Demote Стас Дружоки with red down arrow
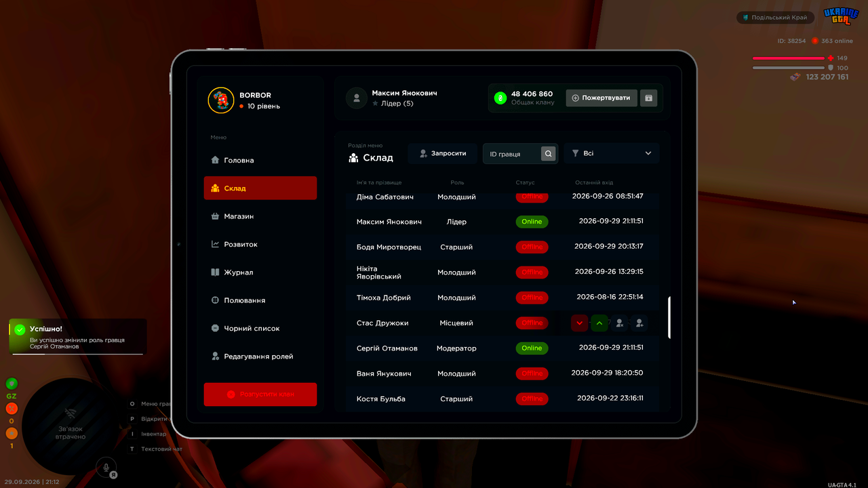Image resolution: width=868 pixels, height=488 pixels. (x=580, y=323)
